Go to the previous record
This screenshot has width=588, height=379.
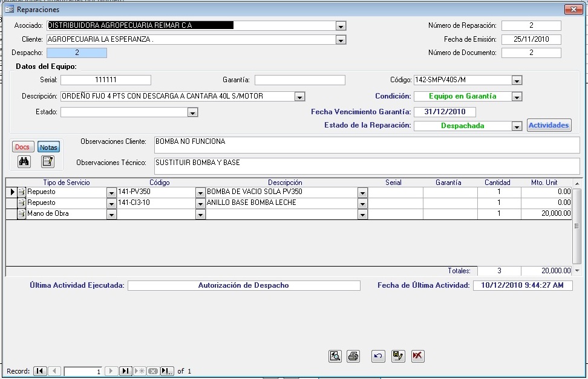54,371
